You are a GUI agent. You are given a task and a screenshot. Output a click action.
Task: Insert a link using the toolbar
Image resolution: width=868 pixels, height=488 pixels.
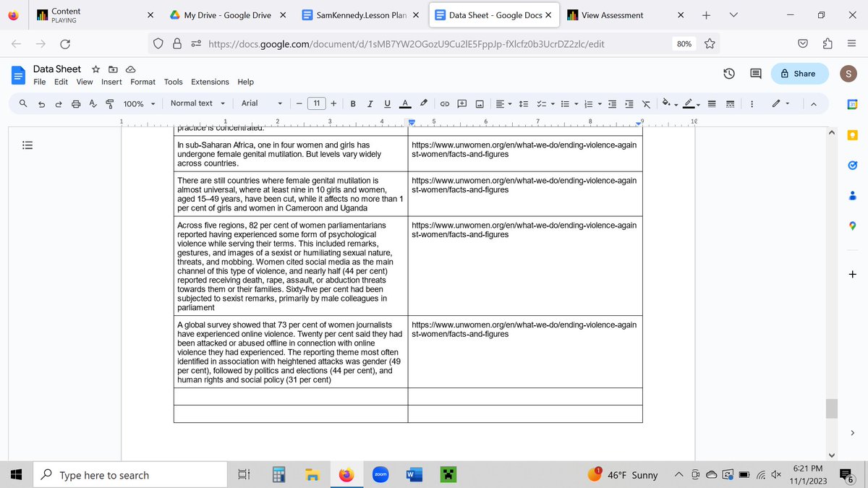(x=445, y=103)
